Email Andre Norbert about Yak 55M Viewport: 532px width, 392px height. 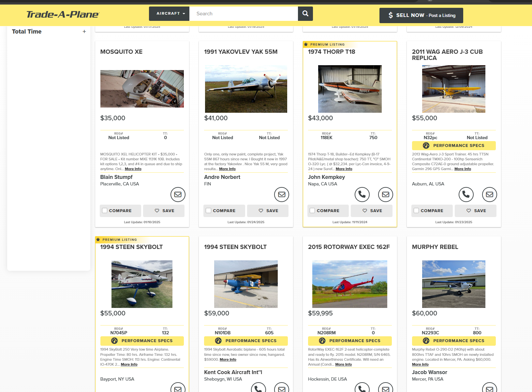click(x=282, y=195)
